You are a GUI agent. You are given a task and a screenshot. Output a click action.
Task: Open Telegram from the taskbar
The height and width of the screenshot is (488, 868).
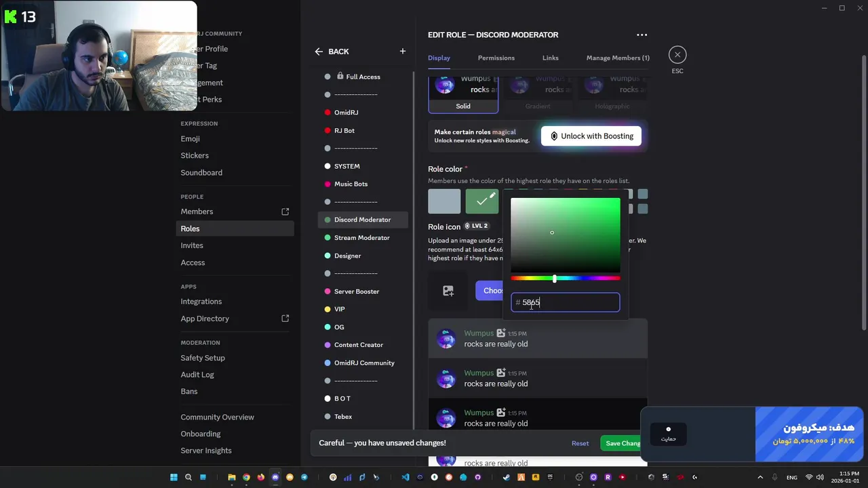tap(304, 477)
